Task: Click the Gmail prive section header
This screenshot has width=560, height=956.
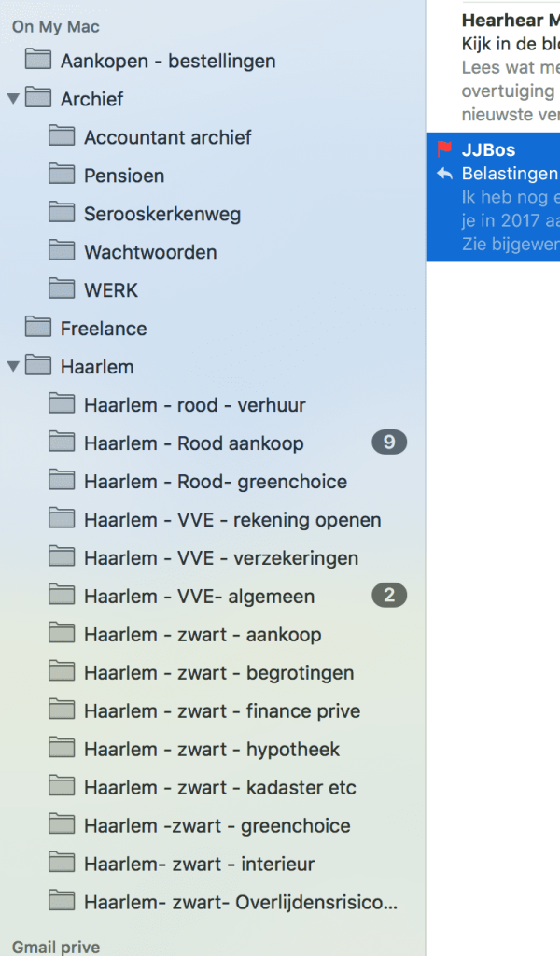Action: pos(57,947)
